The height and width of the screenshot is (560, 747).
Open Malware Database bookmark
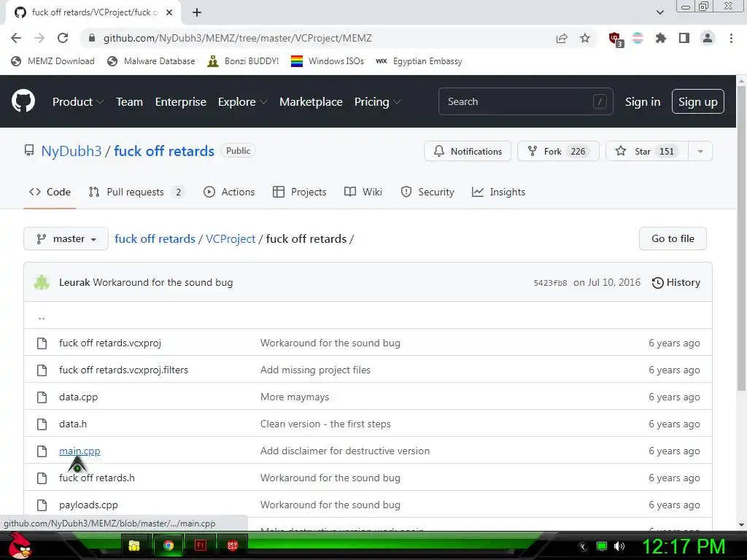(151, 61)
